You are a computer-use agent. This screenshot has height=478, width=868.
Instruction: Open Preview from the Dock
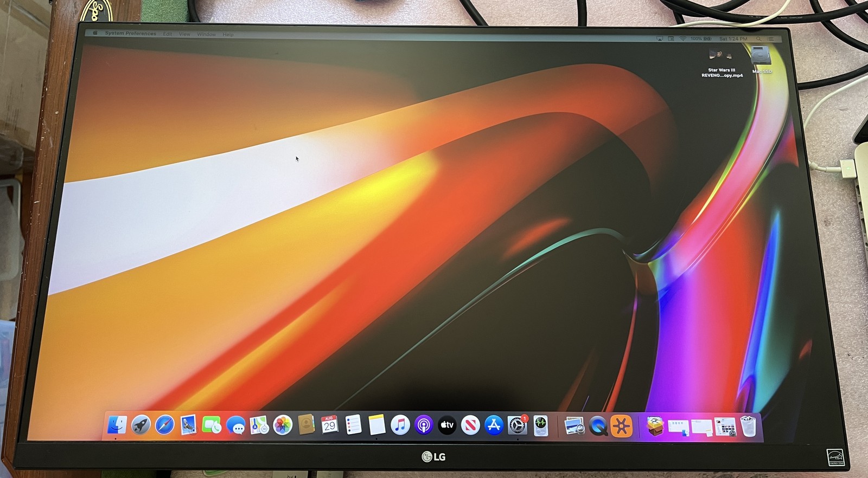(573, 427)
